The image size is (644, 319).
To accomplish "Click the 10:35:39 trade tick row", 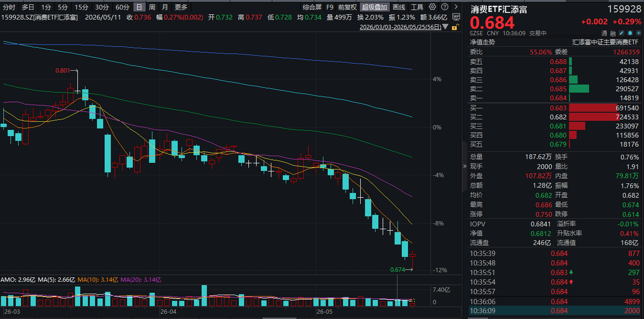I will coord(555,253).
